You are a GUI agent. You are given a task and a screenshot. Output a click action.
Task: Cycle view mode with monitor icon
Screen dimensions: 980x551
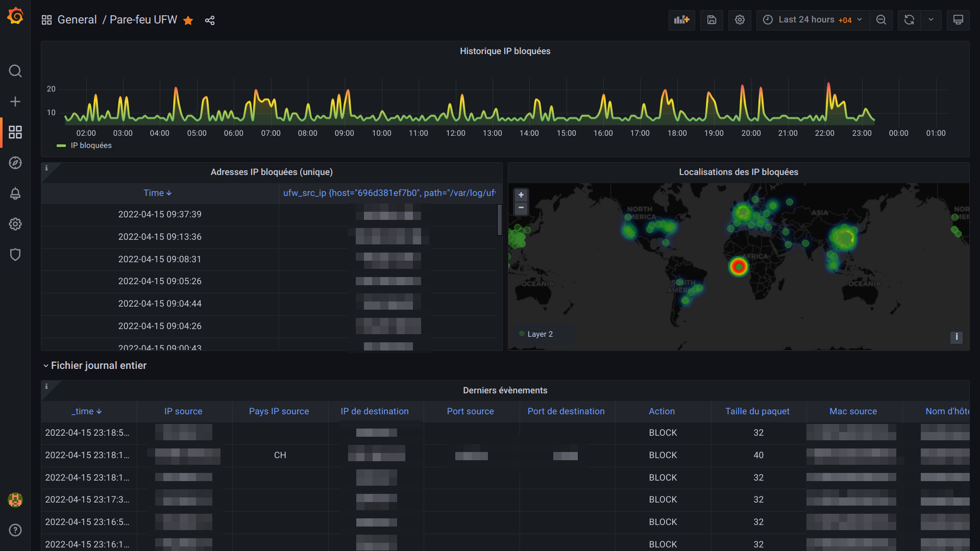(x=958, y=20)
